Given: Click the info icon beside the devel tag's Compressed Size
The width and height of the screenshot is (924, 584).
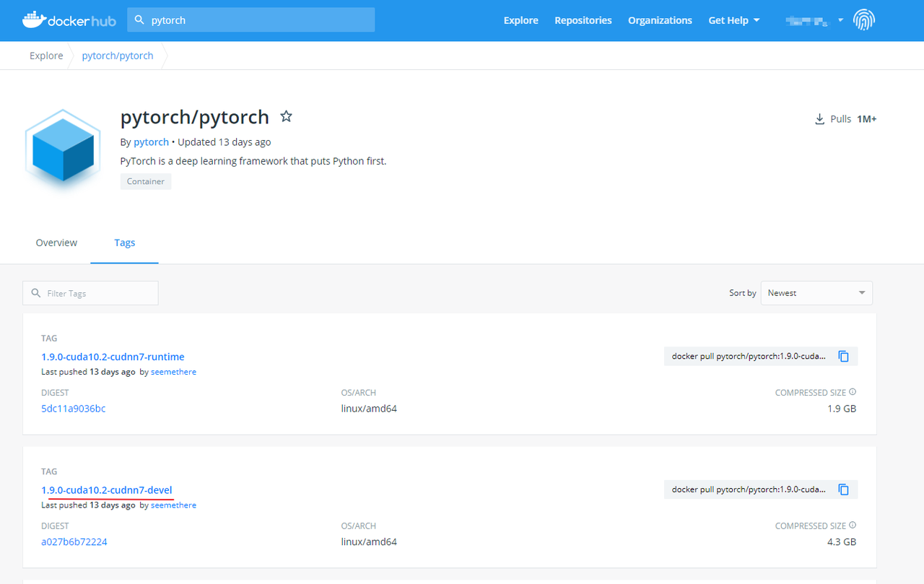Looking at the screenshot, I should pyautogui.click(x=853, y=526).
